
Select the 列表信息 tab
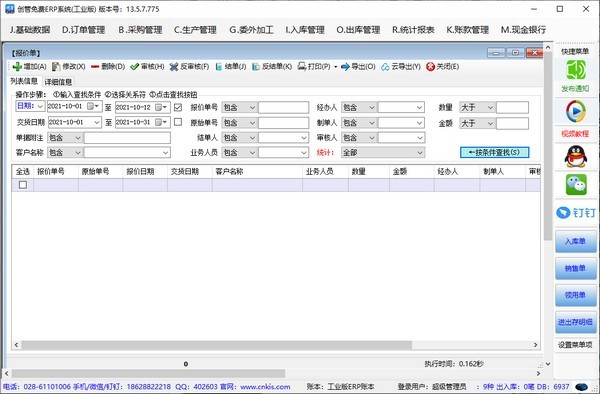(x=24, y=81)
